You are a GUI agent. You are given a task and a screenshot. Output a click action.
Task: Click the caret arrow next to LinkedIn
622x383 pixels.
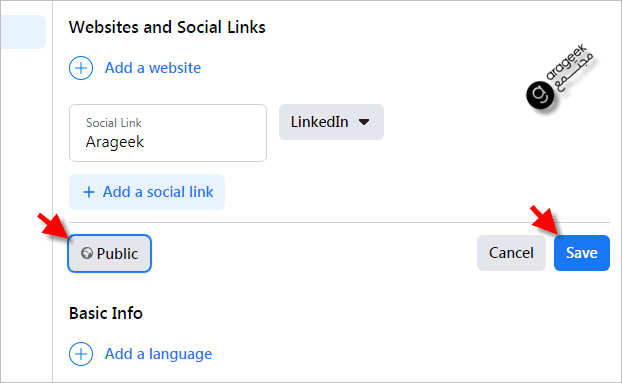[364, 122]
